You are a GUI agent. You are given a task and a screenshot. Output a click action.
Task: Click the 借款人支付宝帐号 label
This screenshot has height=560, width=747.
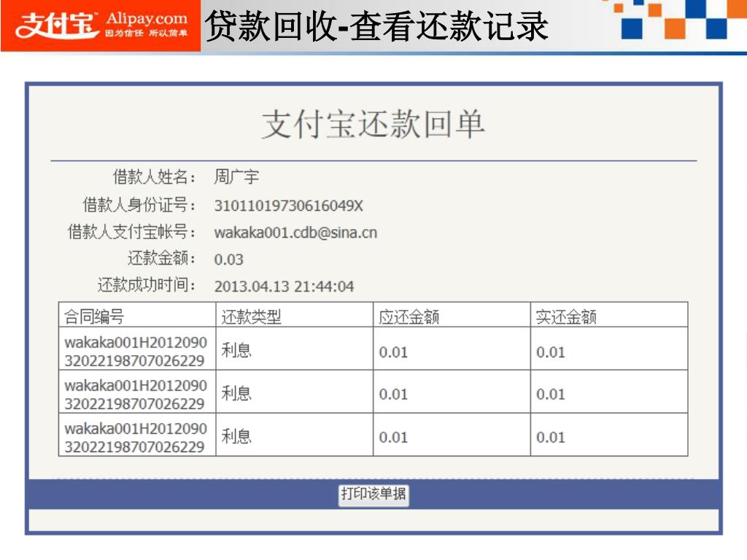click(131, 232)
